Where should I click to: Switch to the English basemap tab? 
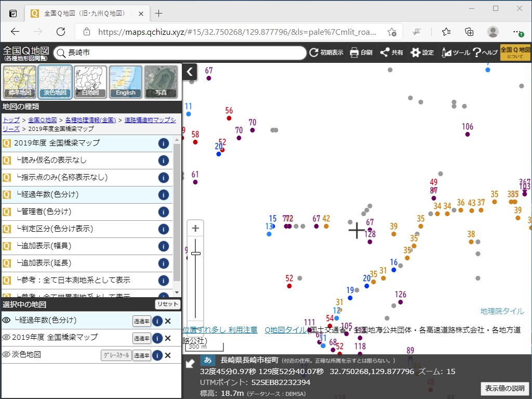125,81
